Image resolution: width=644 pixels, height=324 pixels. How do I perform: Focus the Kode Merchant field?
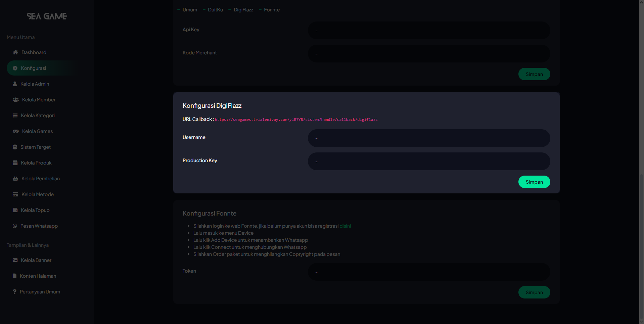pyautogui.click(x=429, y=54)
